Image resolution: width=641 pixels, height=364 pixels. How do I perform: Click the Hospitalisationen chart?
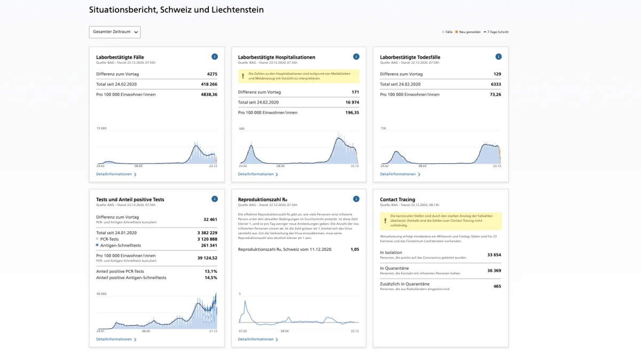299,147
